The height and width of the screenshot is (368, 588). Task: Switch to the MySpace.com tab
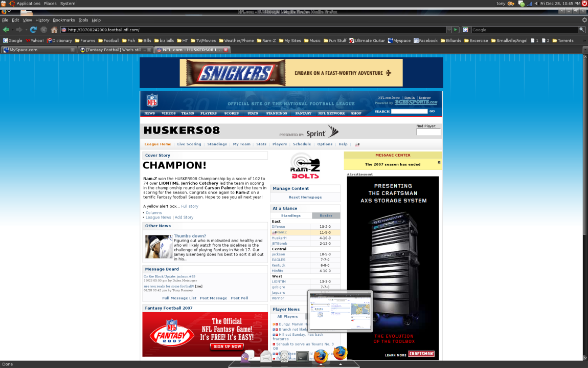point(38,50)
